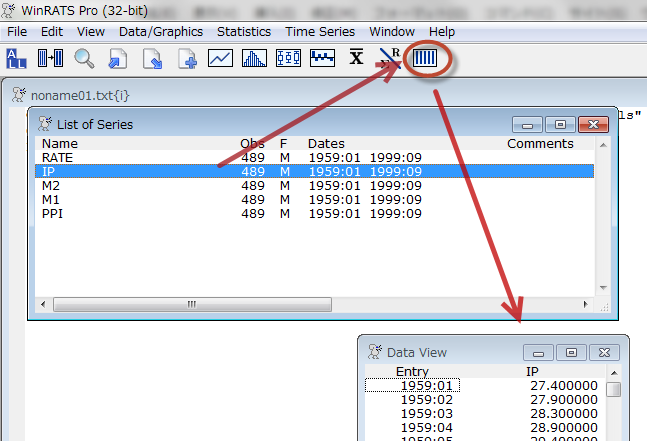Click the Entry column header in Data View
Image resolution: width=647 pixels, height=441 pixels.
point(412,372)
